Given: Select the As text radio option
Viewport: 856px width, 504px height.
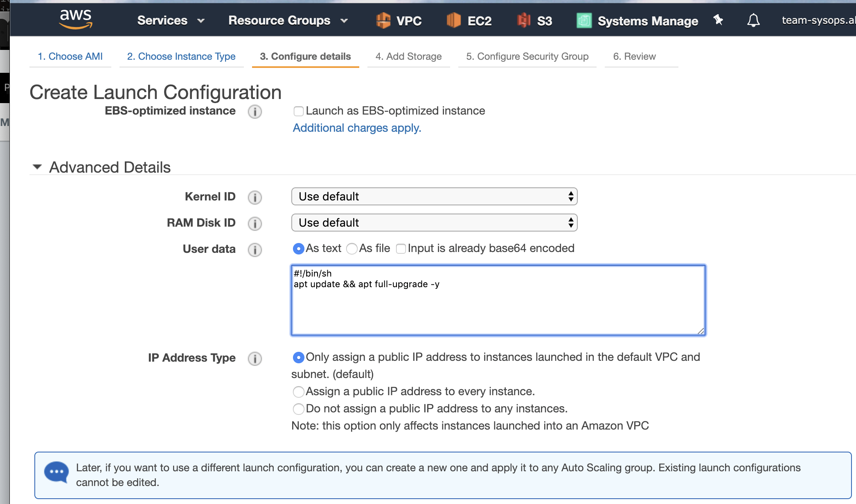Looking at the screenshot, I should tap(298, 249).
